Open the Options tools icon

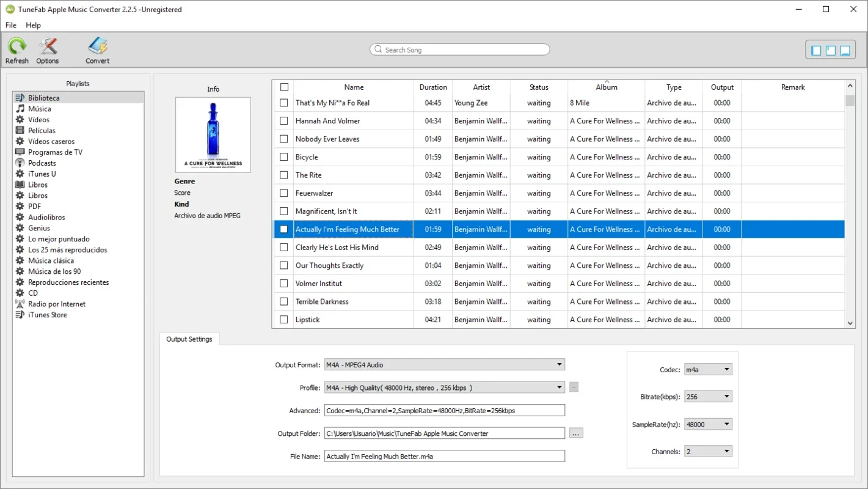pos(48,46)
